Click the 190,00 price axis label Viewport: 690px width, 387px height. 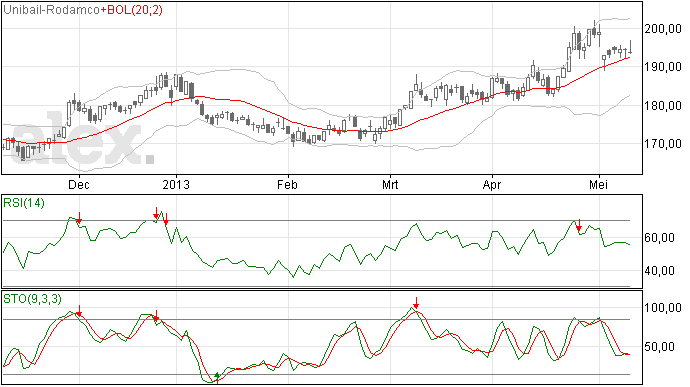click(663, 67)
